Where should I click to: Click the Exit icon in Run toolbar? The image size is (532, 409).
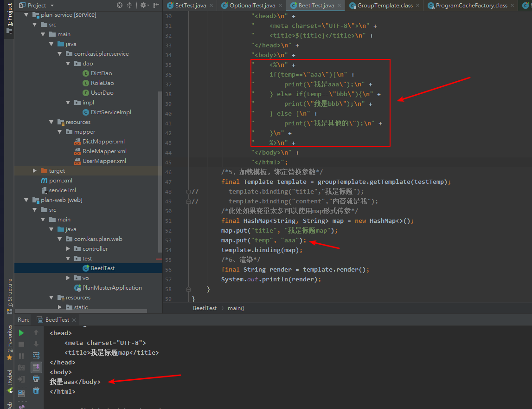point(21,379)
